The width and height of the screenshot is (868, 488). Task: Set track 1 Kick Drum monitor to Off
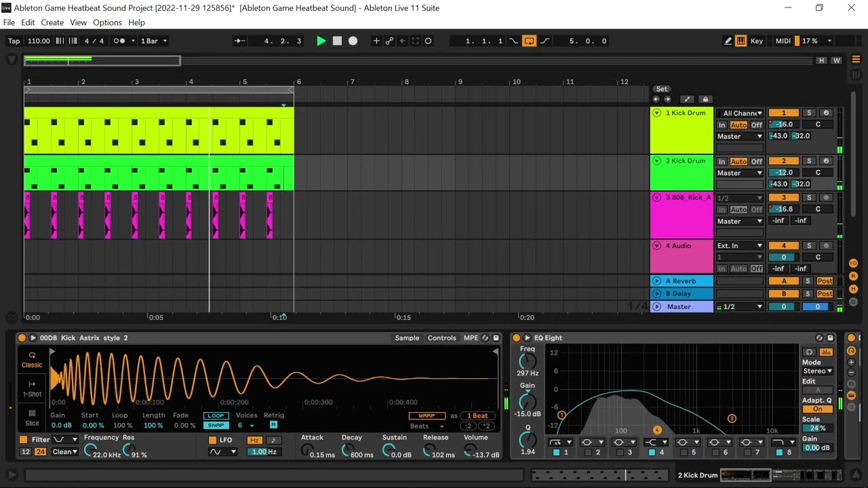pyautogui.click(x=757, y=125)
